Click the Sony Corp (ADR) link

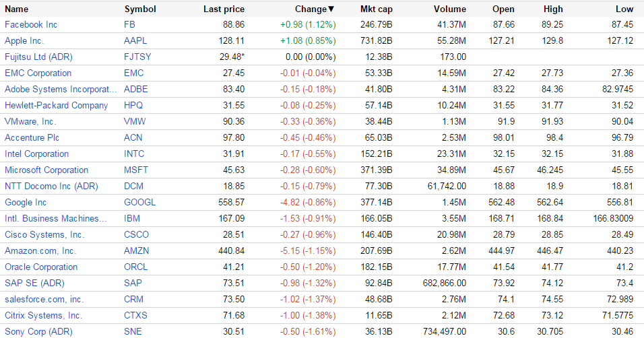coord(38,331)
